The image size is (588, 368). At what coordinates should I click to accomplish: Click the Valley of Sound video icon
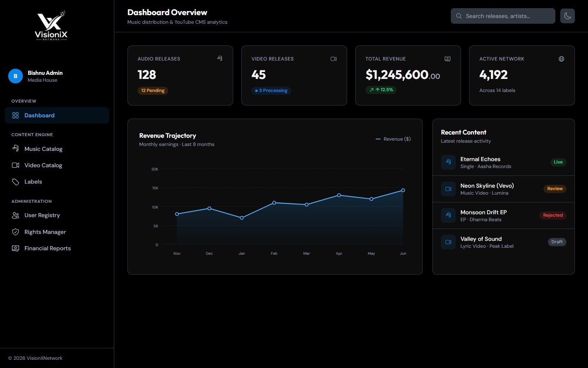click(448, 242)
